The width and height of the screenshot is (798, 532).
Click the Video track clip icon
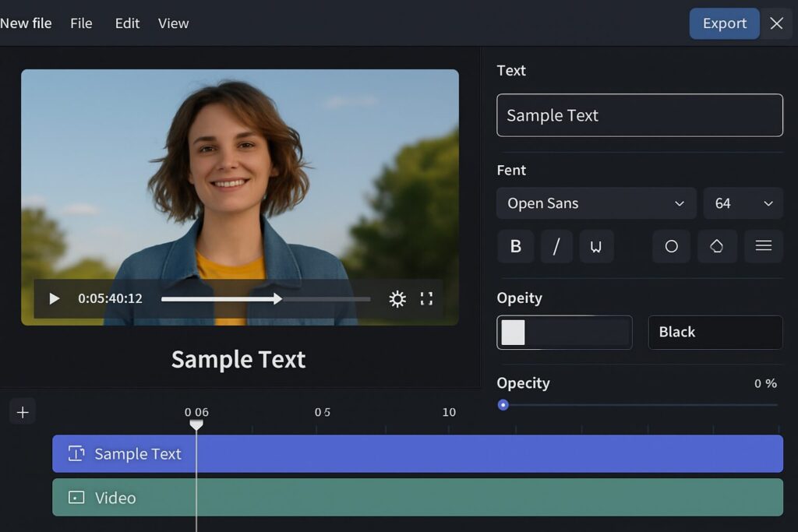coord(76,498)
